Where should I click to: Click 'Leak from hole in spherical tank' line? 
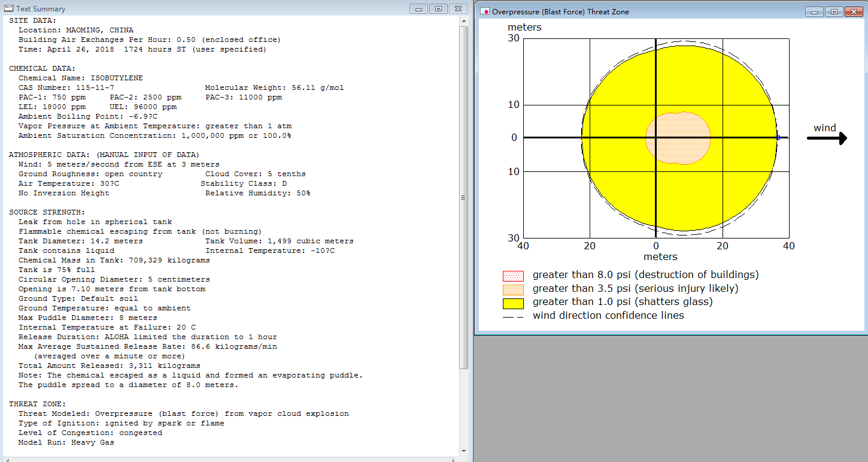coord(95,222)
